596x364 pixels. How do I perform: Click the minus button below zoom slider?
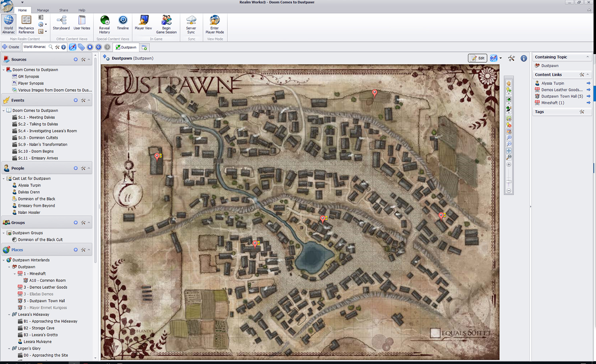509,191
